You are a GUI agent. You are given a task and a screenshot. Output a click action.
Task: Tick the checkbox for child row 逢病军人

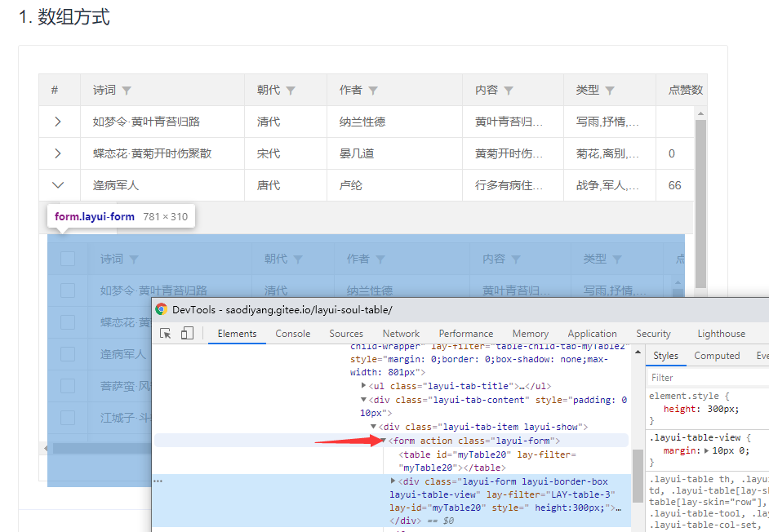pyautogui.click(x=68, y=354)
